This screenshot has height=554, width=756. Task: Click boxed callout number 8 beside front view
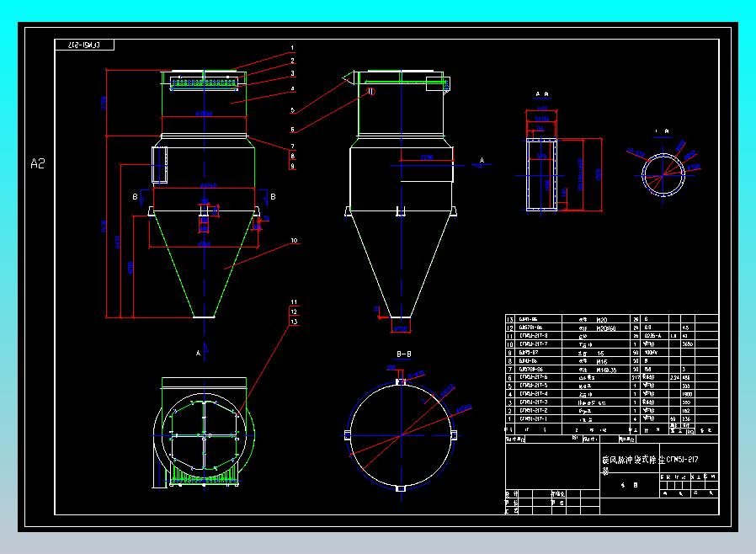(292, 156)
